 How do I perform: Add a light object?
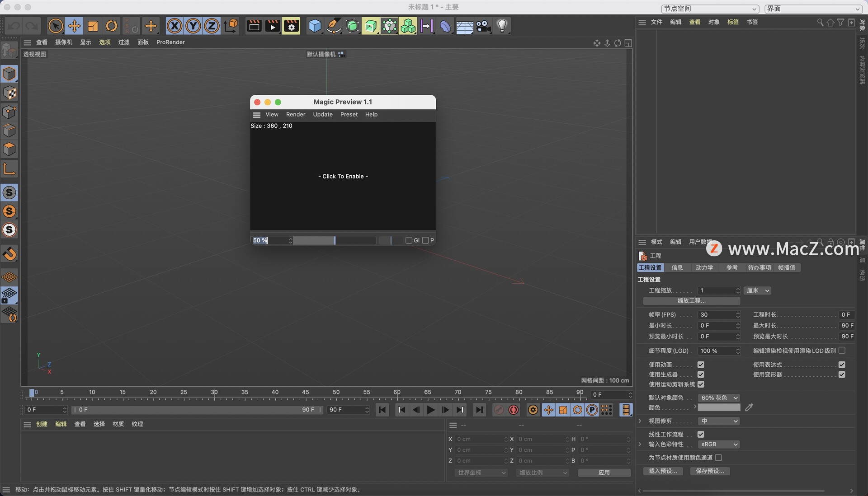pyautogui.click(x=502, y=26)
